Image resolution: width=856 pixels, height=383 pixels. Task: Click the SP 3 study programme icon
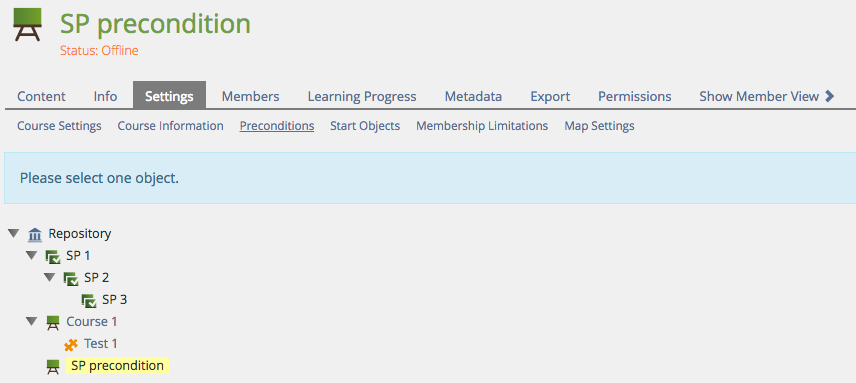[88, 300]
